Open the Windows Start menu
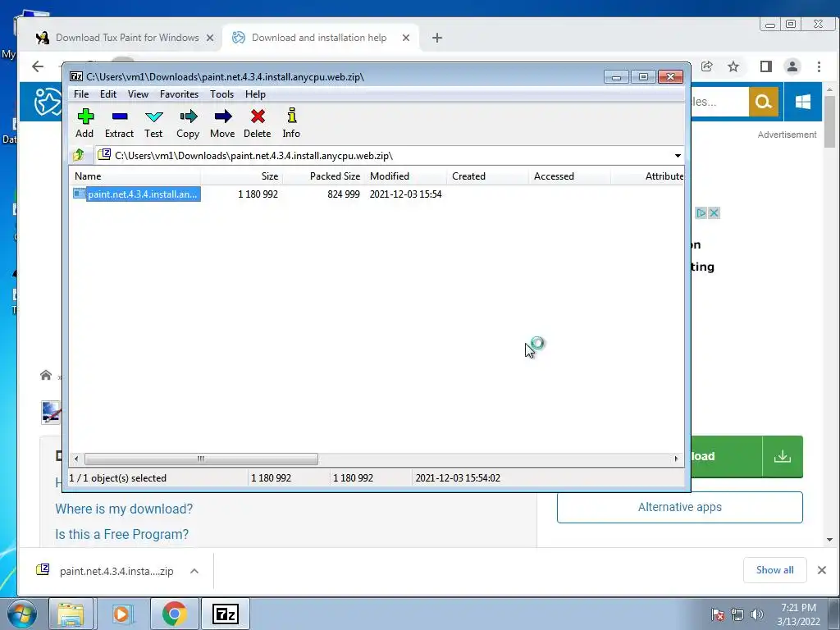Image resolution: width=840 pixels, height=630 pixels. [x=21, y=614]
